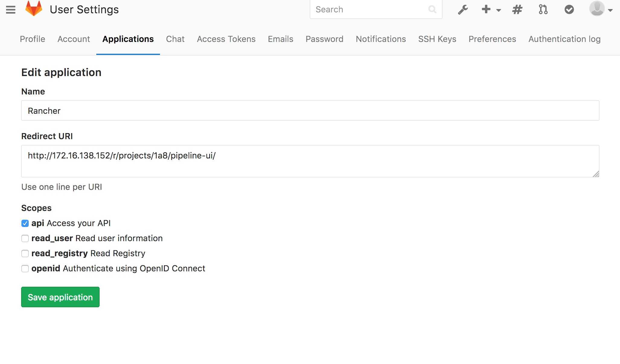620x364 pixels.
Task: Enable the read_user scope checkbox
Action: tap(25, 238)
